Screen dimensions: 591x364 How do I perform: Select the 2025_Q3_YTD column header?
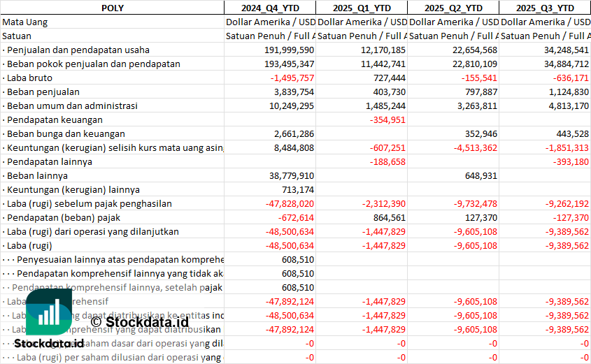coord(545,8)
